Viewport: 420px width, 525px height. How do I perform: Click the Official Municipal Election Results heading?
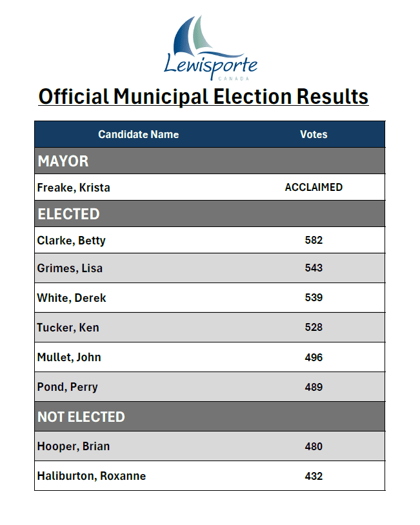click(x=203, y=97)
